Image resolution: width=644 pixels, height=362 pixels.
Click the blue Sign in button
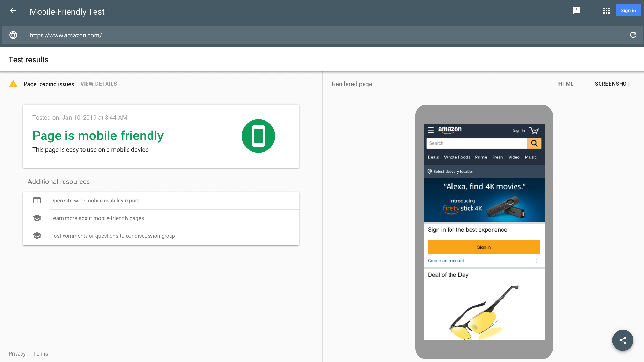point(628,11)
